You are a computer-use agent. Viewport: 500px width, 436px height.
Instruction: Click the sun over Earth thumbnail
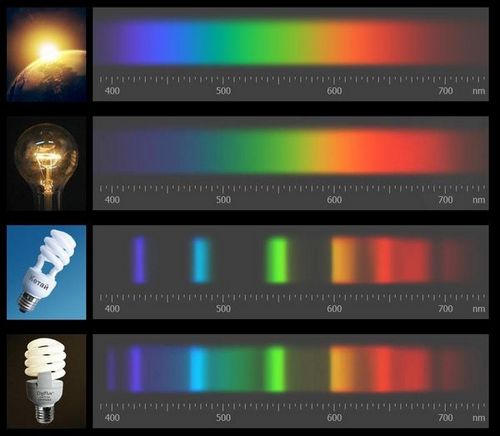46,54
